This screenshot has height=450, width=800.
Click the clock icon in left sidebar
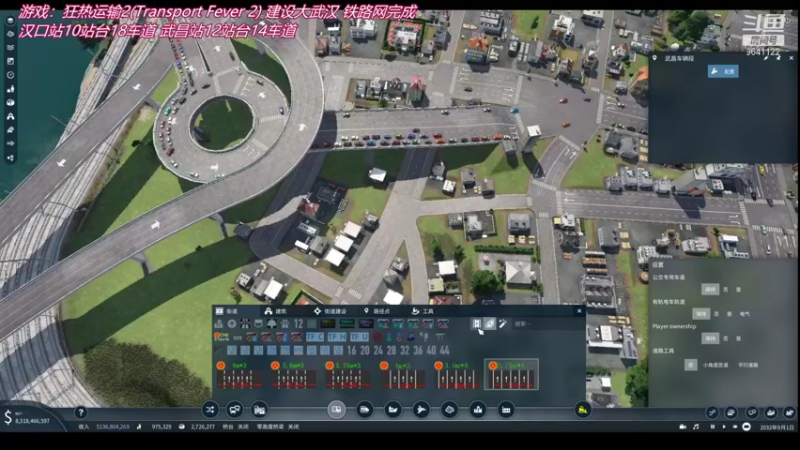[10, 75]
